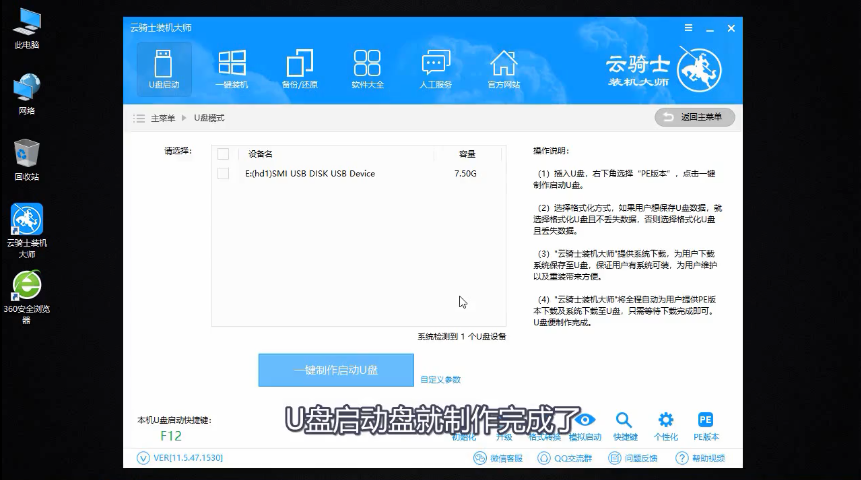Click the 初始化 label

click(464, 437)
